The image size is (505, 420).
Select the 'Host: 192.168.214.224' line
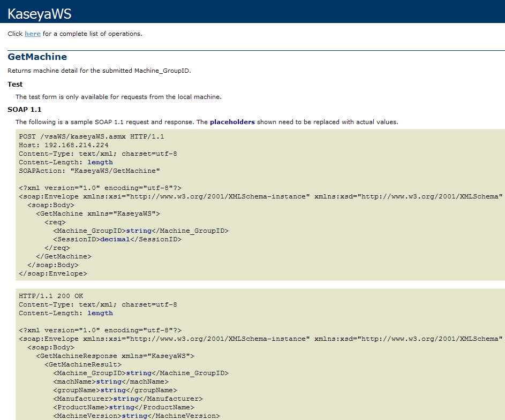[63, 145]
